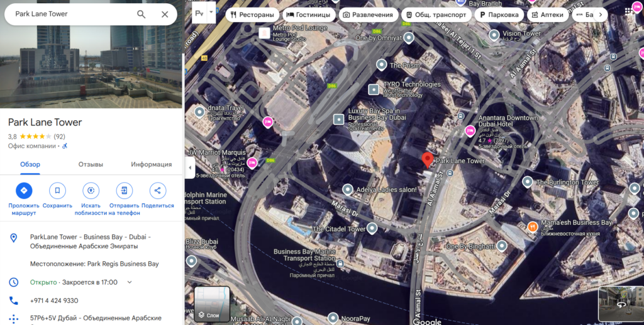
Task: Clear the search with the X icon
Action: tap(165, 14)
